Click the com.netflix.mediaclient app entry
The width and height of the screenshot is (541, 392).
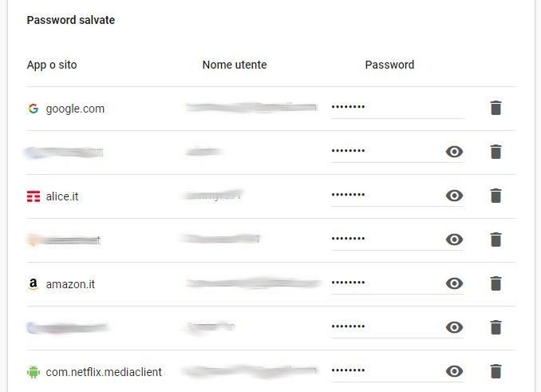tap(104, 372)
